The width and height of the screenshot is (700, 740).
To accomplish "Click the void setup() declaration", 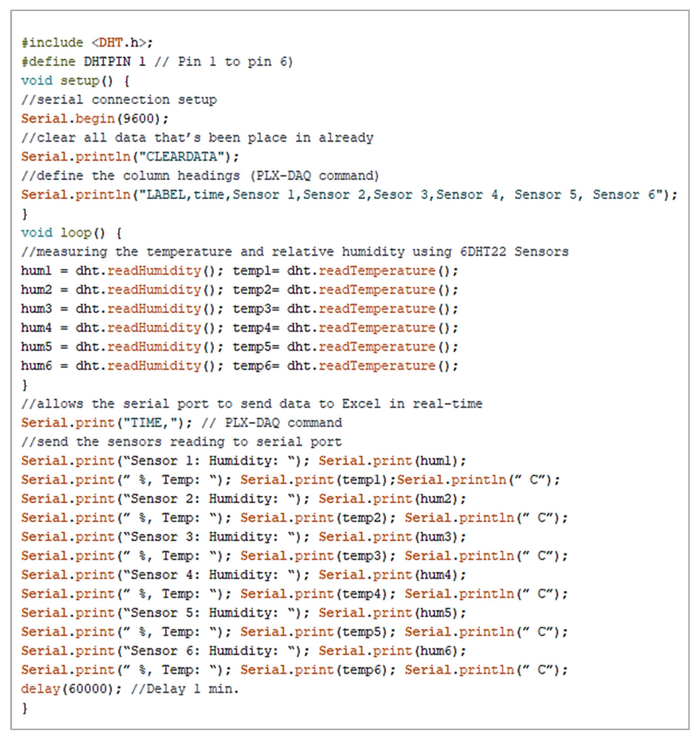I will coord(75,80).
